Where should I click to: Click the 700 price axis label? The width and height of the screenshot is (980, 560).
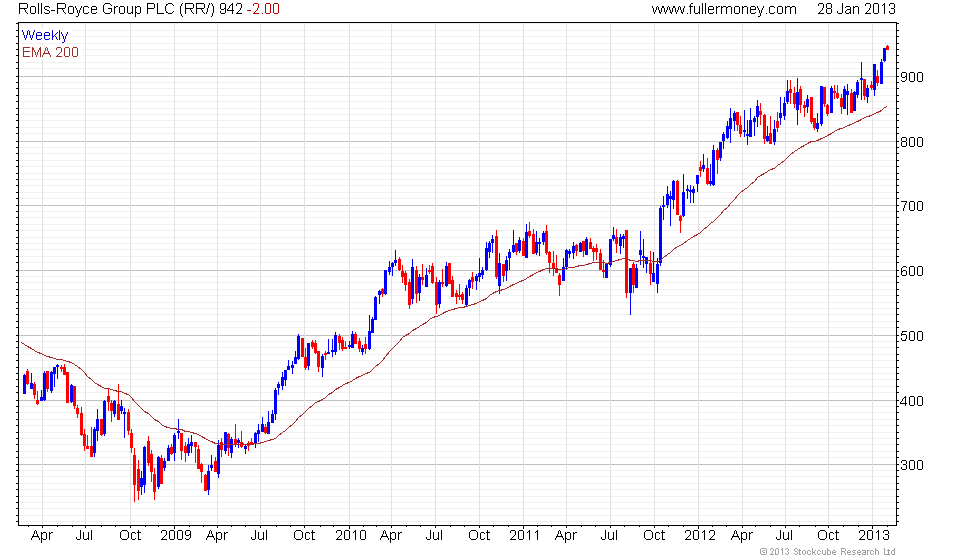pyautogui.click(x=912, y=207)
